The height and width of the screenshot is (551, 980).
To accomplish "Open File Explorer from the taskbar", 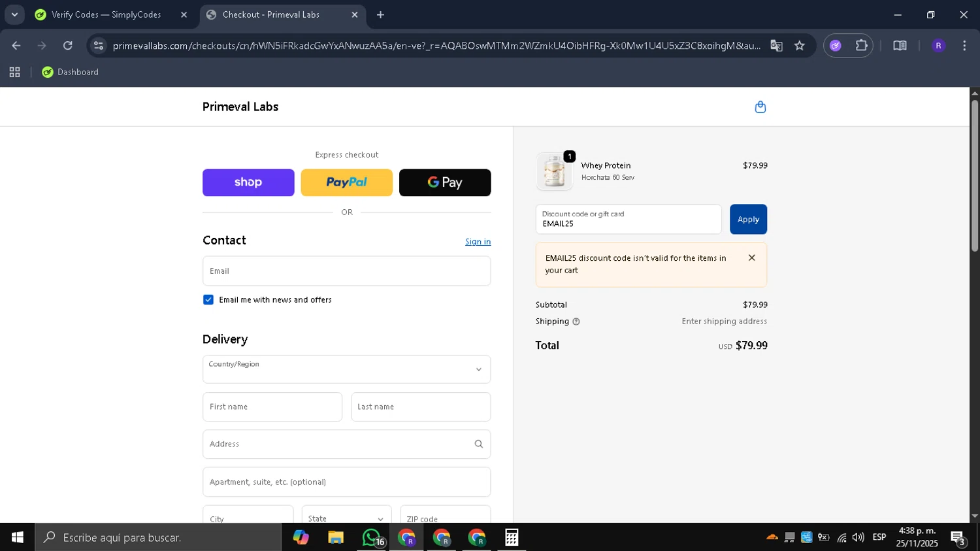I will 336,537.
